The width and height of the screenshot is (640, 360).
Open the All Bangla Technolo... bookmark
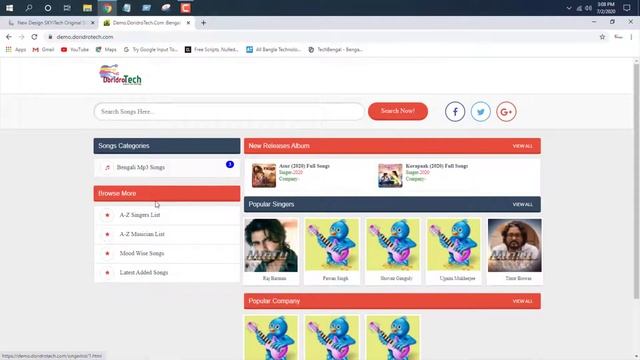273,49
